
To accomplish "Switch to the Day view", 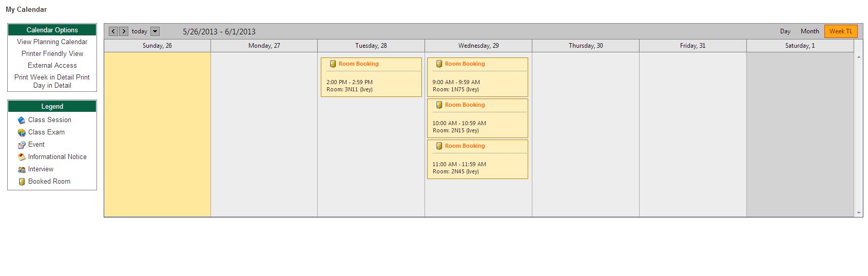I will (x=785, y=31).
